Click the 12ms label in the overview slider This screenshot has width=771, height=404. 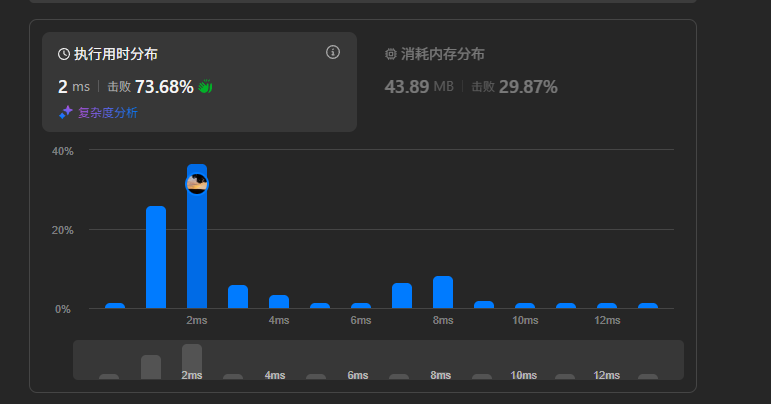point(606,375)
